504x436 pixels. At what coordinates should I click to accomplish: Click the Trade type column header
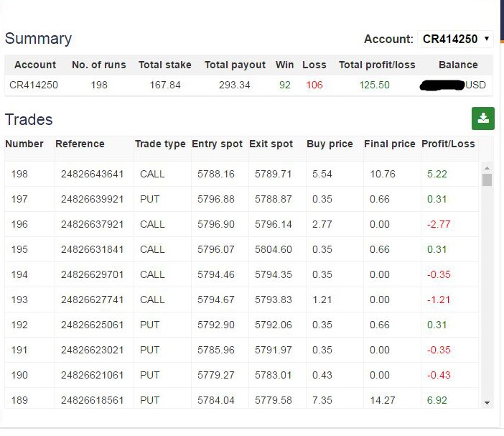(x=160, y=144)
